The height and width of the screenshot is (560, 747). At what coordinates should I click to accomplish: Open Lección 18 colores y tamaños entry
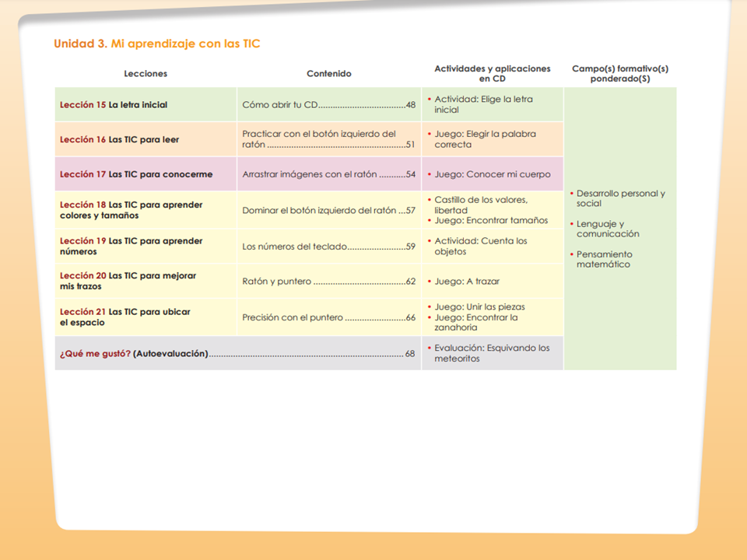(x=131, y=210)
